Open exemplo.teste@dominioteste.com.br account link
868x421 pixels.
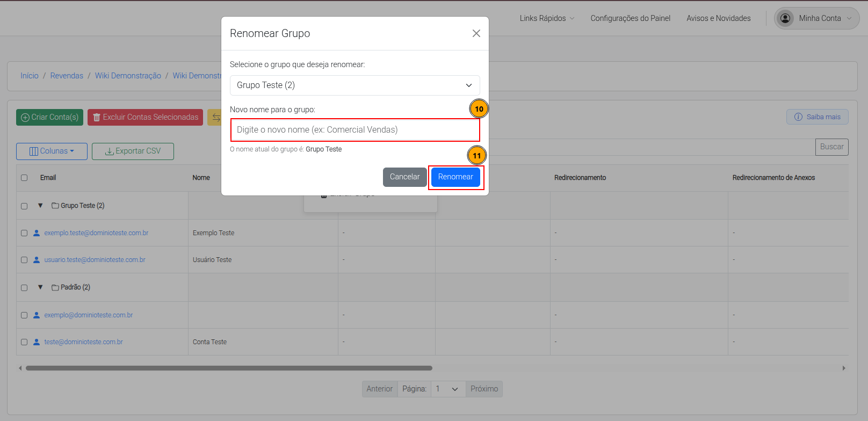point(96,233)
